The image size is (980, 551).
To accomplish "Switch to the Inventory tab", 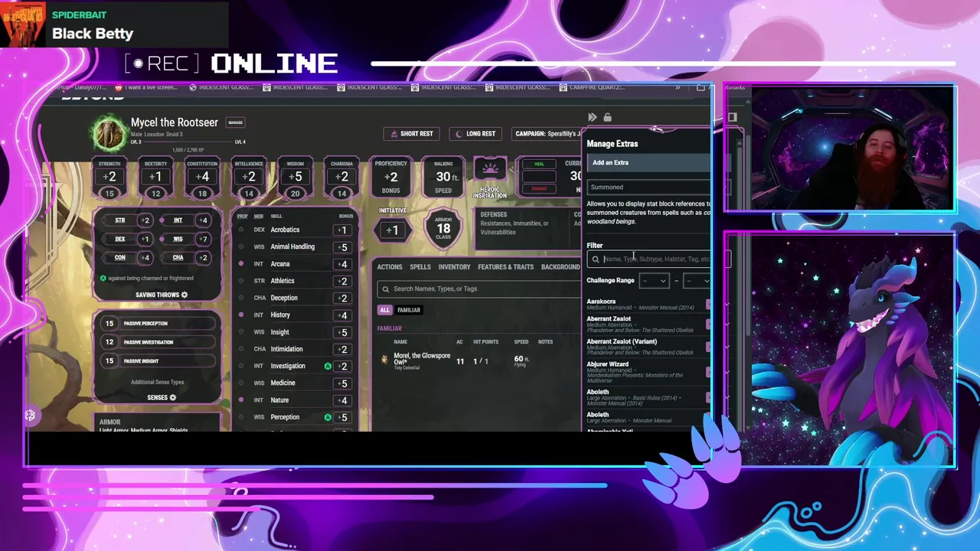I will coord(454,267).
